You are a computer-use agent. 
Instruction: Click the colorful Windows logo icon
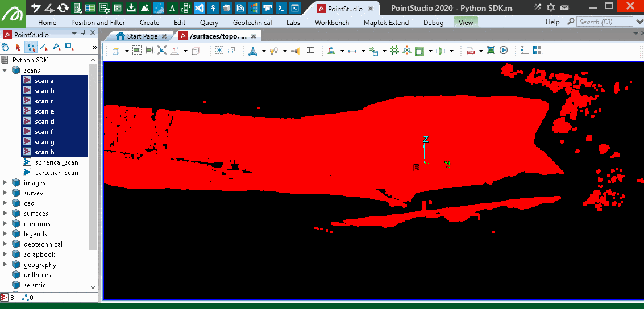(254, 8)
